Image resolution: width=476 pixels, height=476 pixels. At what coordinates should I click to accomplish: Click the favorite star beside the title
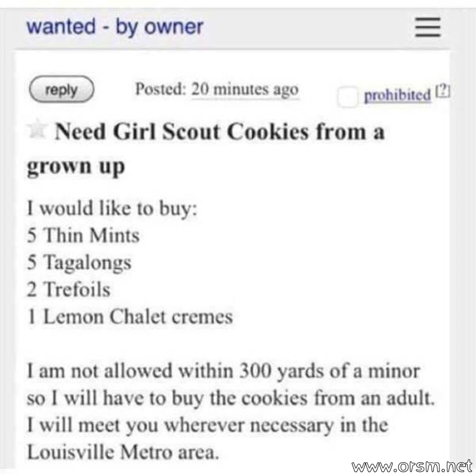click(36, 128)
